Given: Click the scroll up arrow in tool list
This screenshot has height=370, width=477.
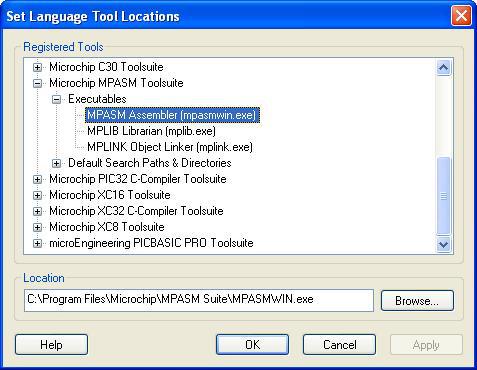Looking at the screenshot, I should (443, 68).
